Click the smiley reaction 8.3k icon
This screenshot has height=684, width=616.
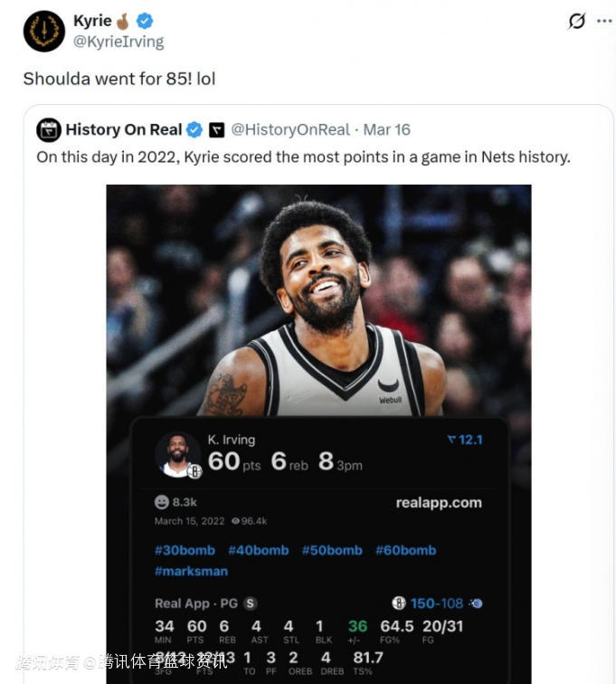coord(162,501)
